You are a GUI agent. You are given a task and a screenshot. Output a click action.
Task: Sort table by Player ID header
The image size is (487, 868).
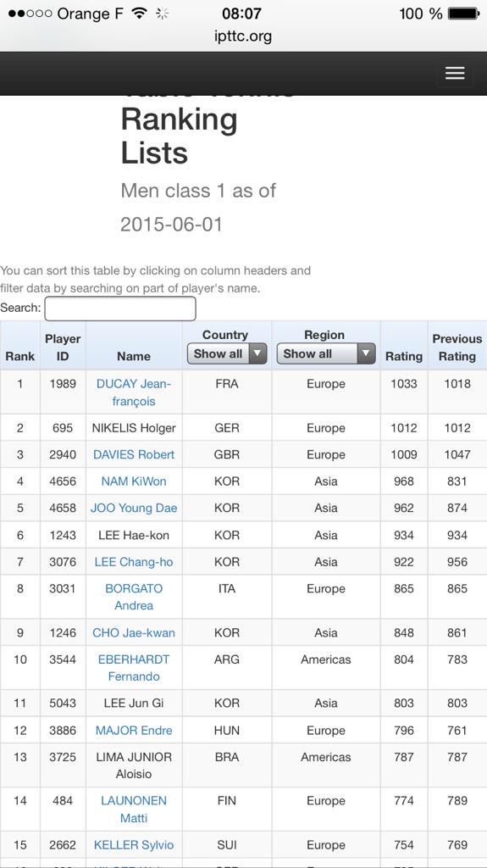(63, 348)
